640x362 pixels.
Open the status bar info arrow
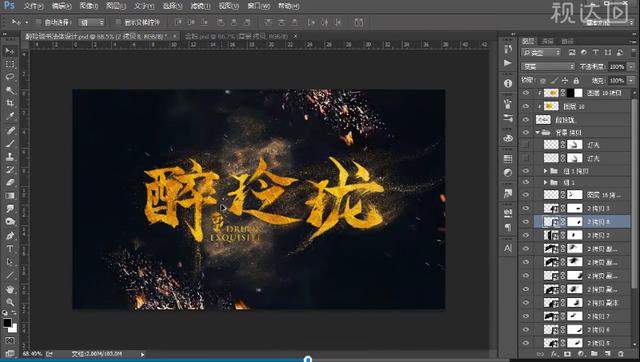(x=142, y=354)
